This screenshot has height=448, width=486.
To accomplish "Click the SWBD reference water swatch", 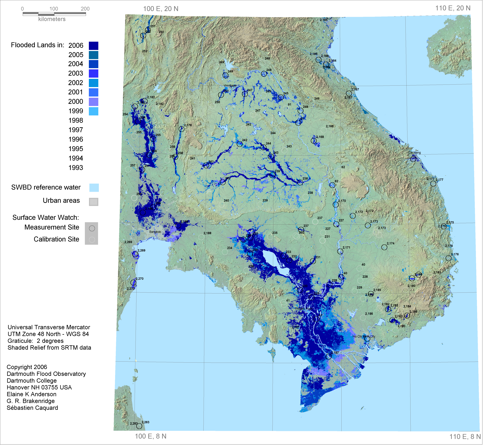I will pos(94,188).
